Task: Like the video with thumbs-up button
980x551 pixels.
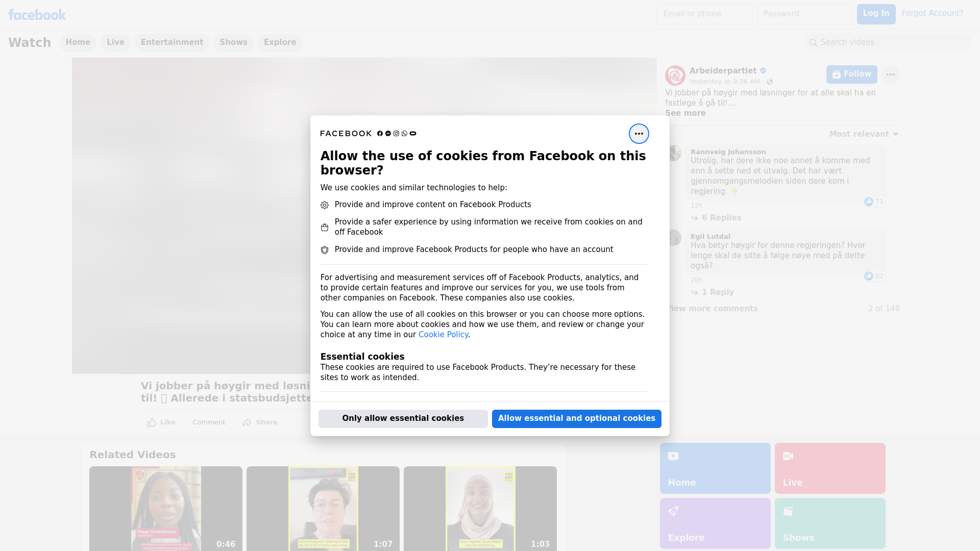Action: point(161,422)
